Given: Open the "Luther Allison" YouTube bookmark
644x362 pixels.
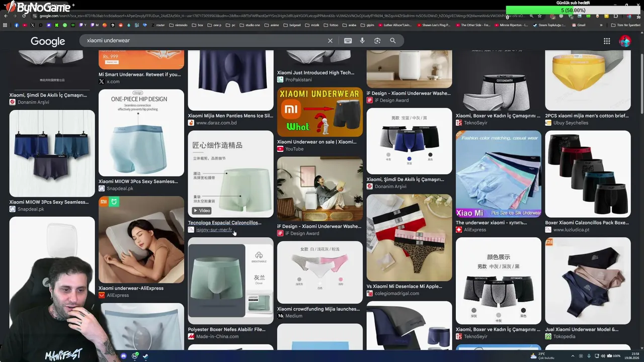Looking at the screenshot, I should point(395,25).
